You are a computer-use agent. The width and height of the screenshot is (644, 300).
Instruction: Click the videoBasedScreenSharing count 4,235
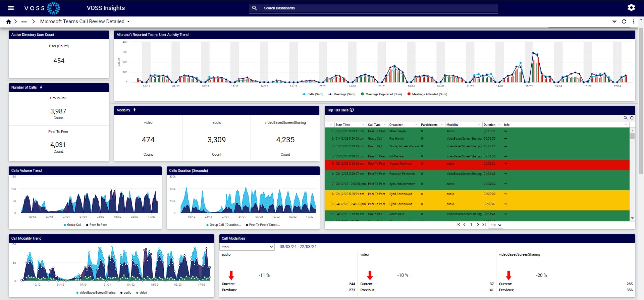tap(285, 140)
